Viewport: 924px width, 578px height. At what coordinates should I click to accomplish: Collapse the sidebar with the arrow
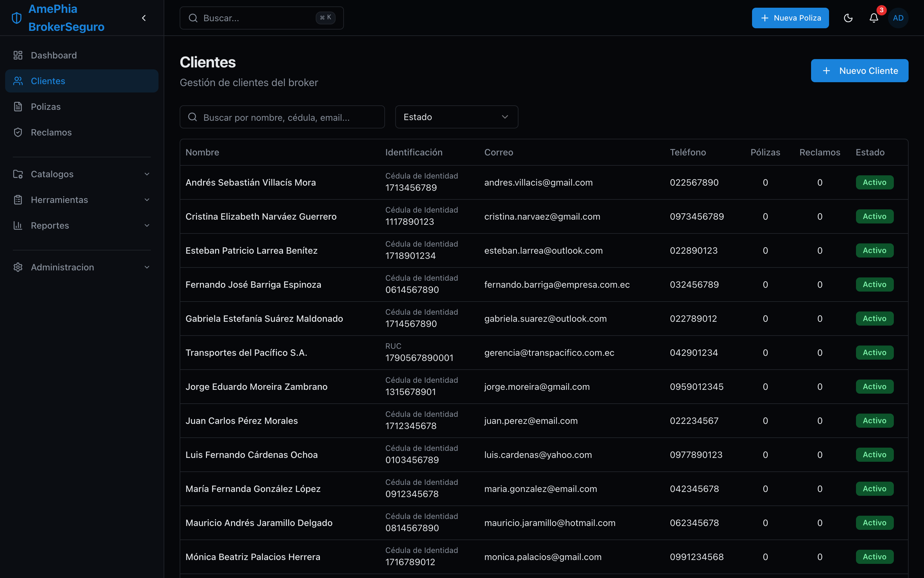pyautogui.click(x=144, y=18)
